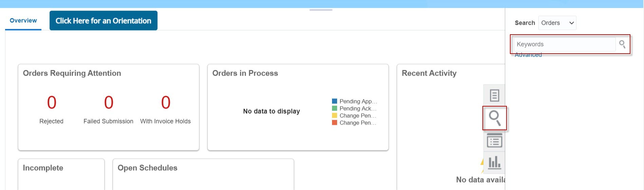Click the gray splitter handle at top center
Screen dimensions: 644x190
(x=321, y=10)
